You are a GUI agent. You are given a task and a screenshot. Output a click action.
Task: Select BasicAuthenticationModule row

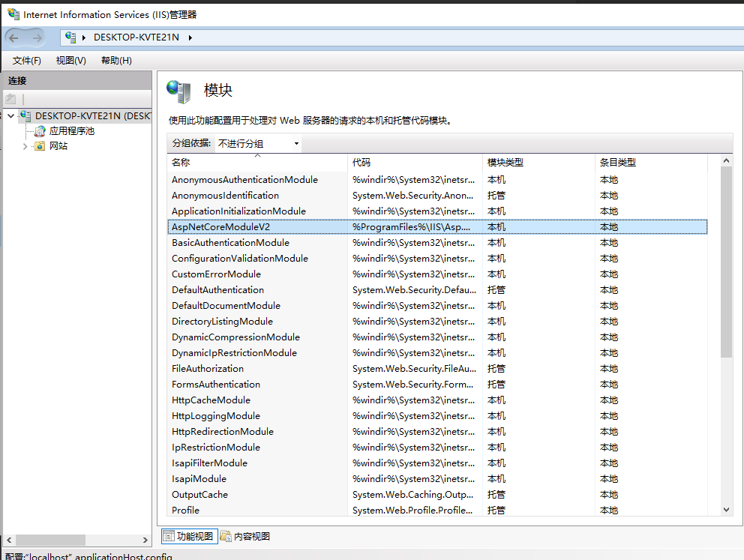point(437,242)
